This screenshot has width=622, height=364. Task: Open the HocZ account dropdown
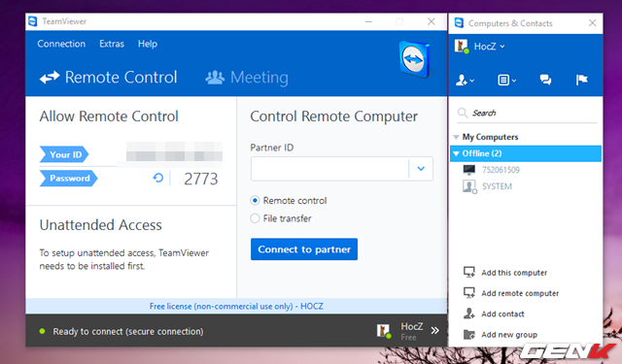490,47
